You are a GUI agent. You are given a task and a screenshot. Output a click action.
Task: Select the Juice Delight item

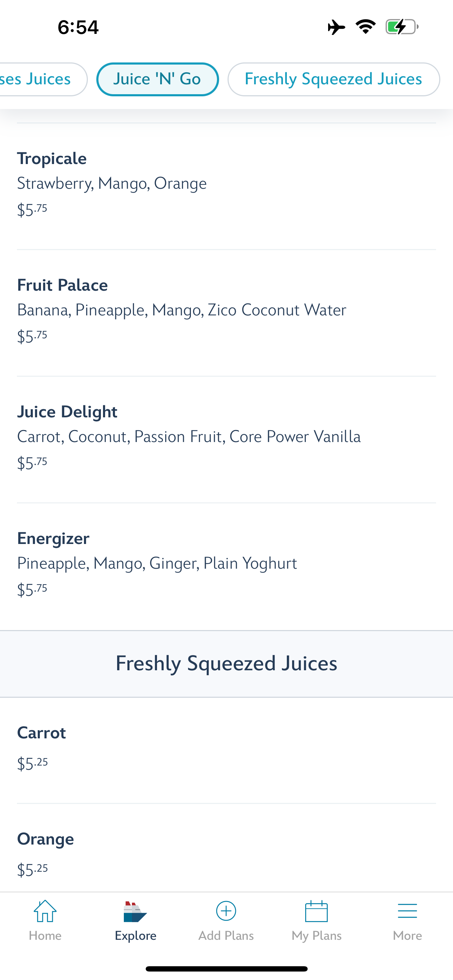[x=226, y=440]
